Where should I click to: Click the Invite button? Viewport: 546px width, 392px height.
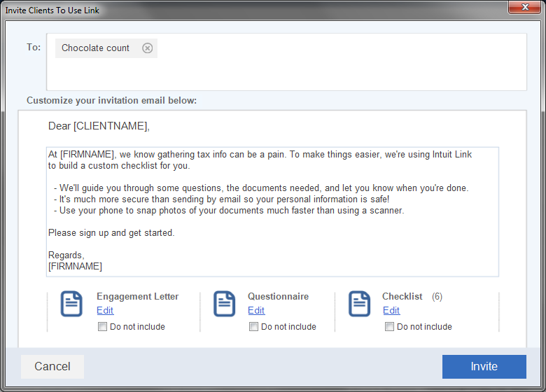(x=484, y=367)
